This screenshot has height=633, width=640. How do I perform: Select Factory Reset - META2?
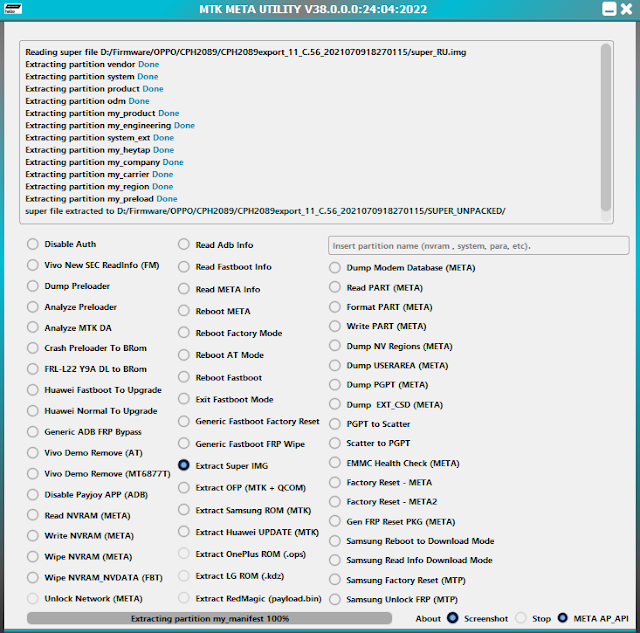click(x=335, y=501)
